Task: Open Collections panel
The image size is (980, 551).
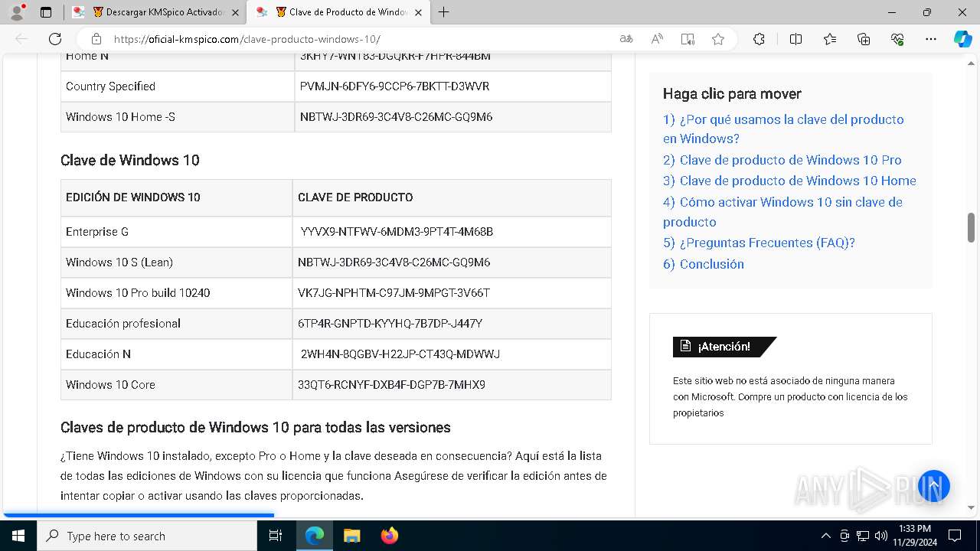Action: tap(864, 39)
